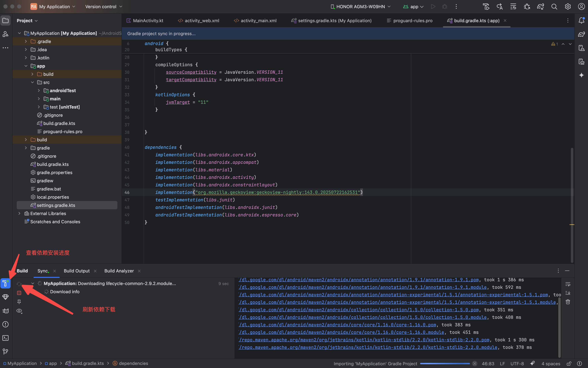The height and width of the screenshot is (368, 588).
Task: Toggle the eye view options in Build panel
Action: [x=19, y=311]
